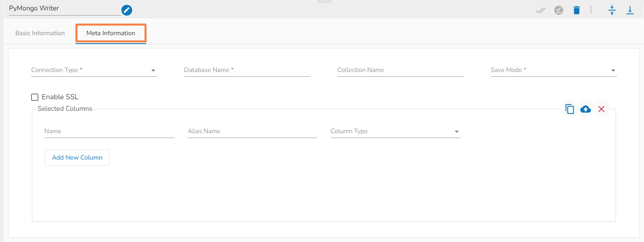Image resolution: width=644 pixels, height=242 pixels.
Task: Click the copy columns icon
Action: (570, 109)
